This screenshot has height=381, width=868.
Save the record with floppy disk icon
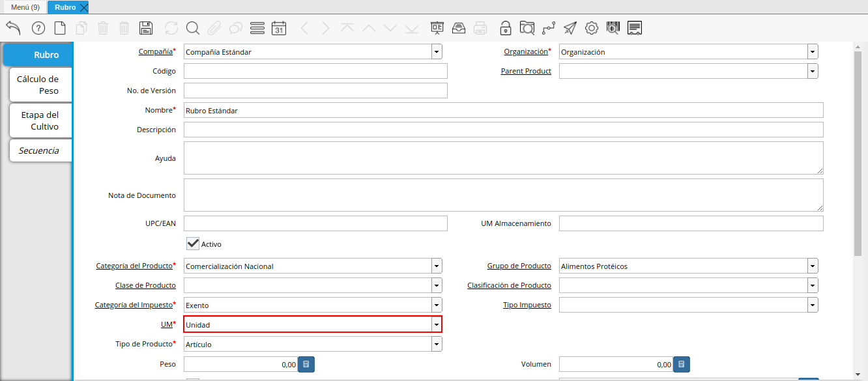coord(146,28)
